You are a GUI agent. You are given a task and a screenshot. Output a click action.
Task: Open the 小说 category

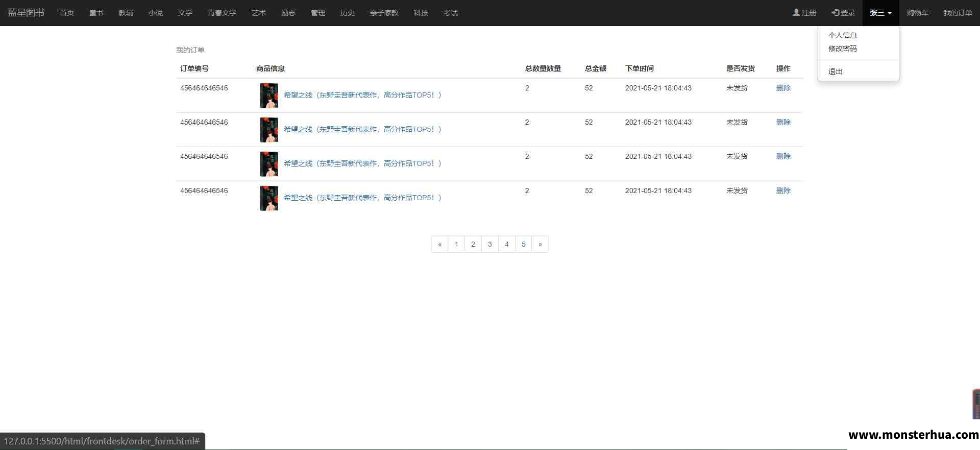pos(156,13)
